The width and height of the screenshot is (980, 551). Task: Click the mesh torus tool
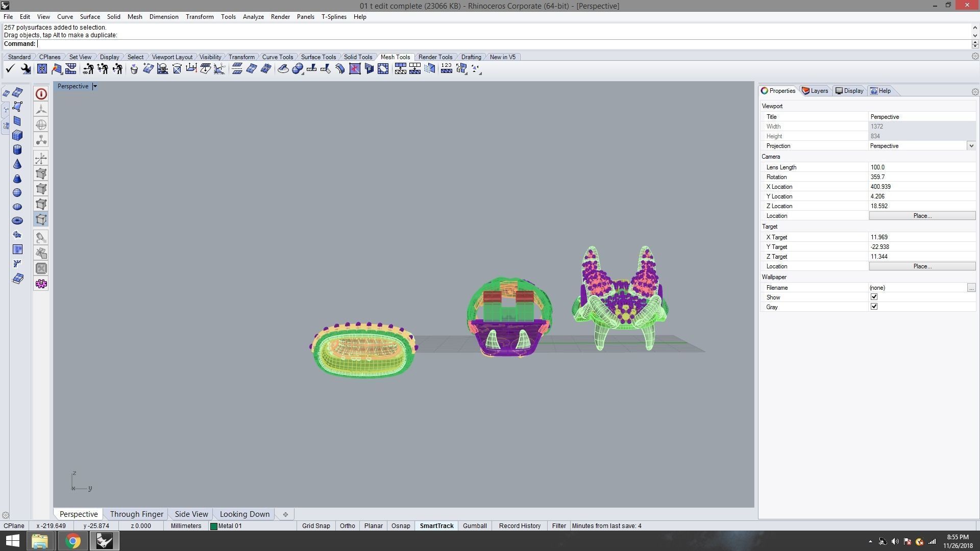click(17, 221)
